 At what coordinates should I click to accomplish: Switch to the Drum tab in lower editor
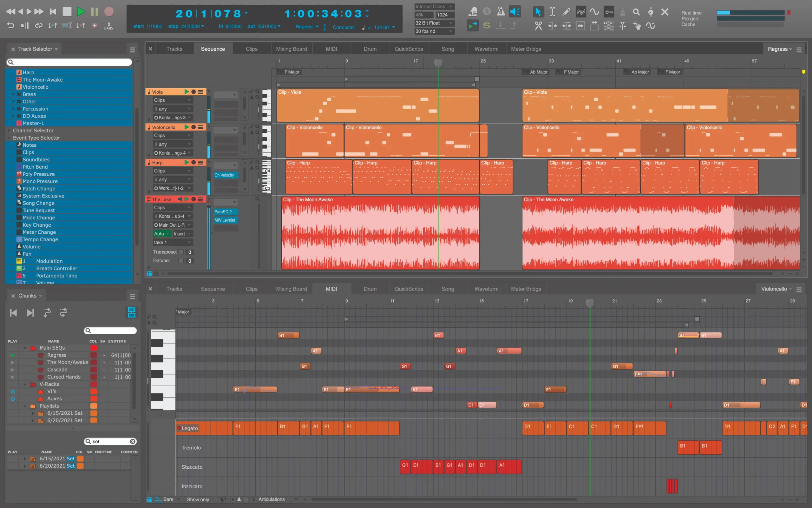click(370, 289)
